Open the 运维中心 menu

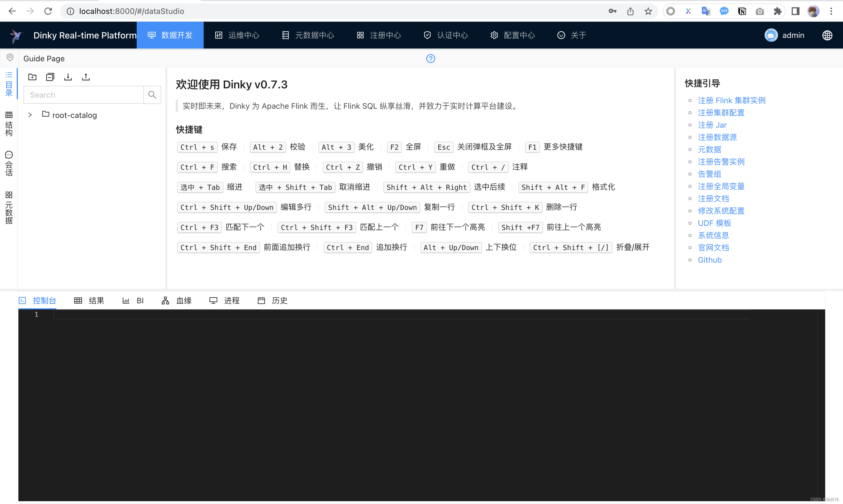pyautogui.click(x=237, y=35)
